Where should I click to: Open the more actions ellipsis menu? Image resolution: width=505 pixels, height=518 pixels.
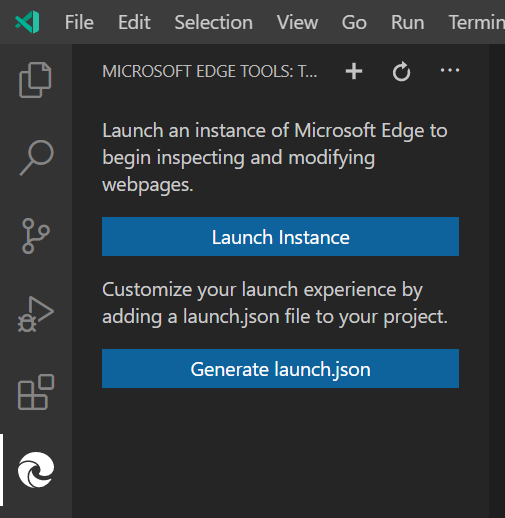450,70
